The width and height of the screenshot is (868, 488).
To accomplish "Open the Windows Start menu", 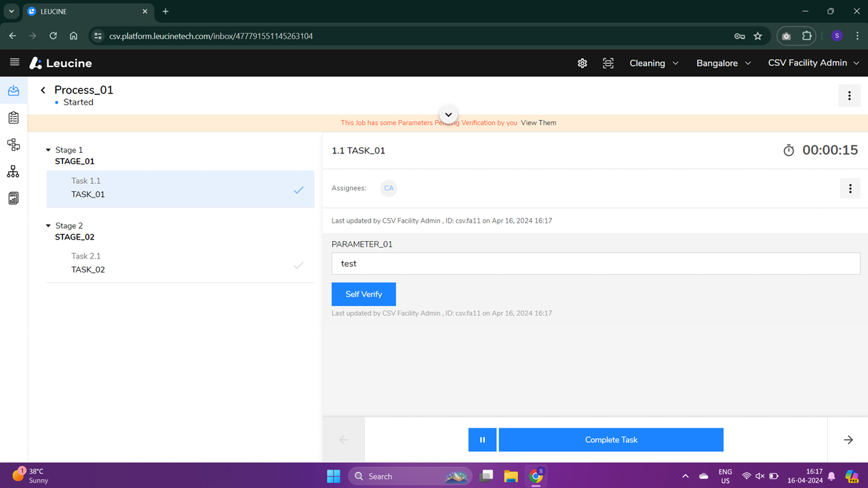I will coord(334,476).
